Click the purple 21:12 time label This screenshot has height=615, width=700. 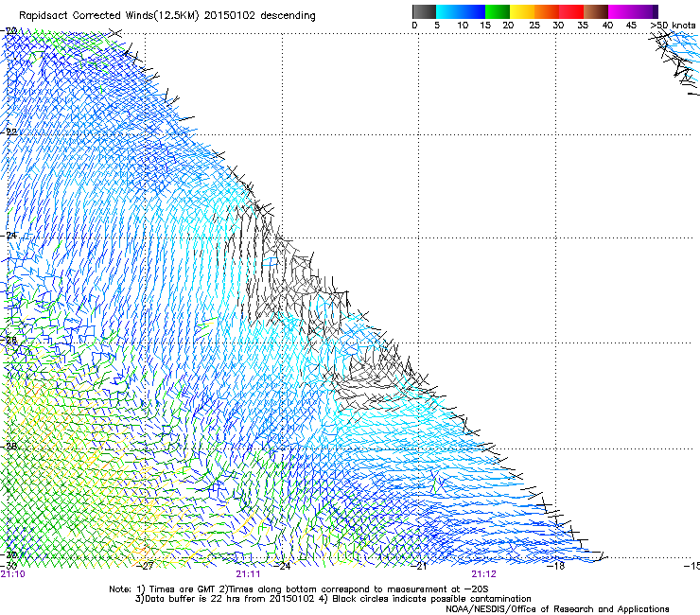click(484, 574)
